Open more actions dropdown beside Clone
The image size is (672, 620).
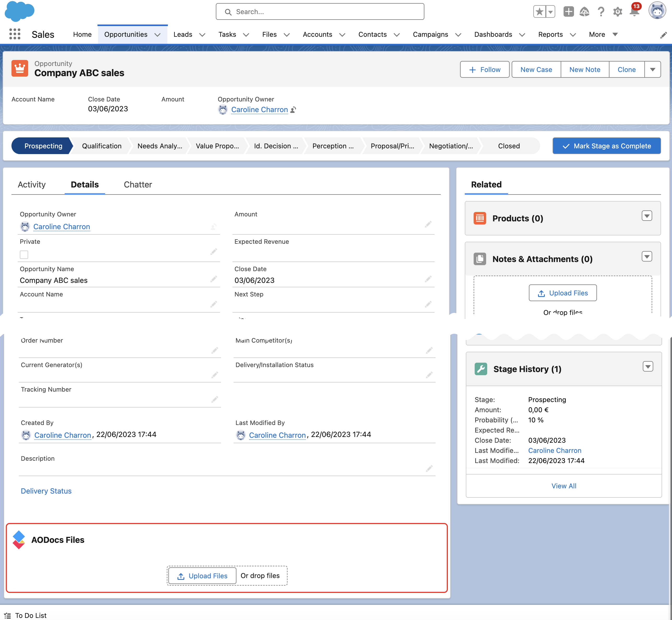point(652,69)
